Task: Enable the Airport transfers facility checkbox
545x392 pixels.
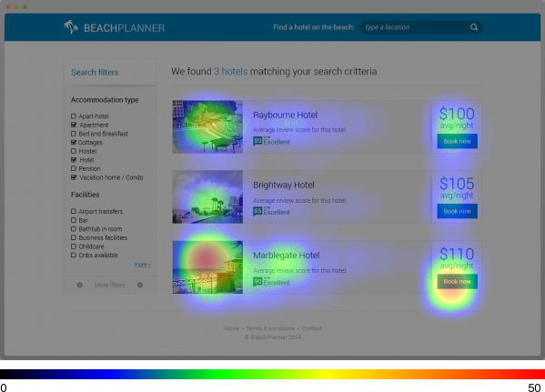Action: pyautogui.click(x=74, y=211)
